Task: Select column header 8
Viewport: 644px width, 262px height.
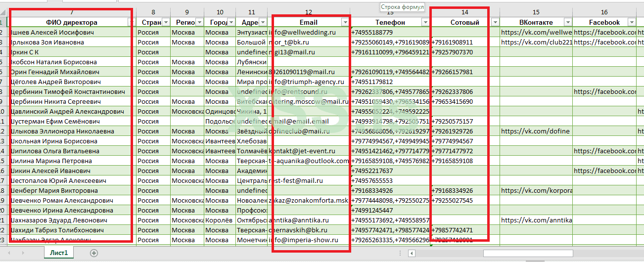Action: [x=153, y=12]
